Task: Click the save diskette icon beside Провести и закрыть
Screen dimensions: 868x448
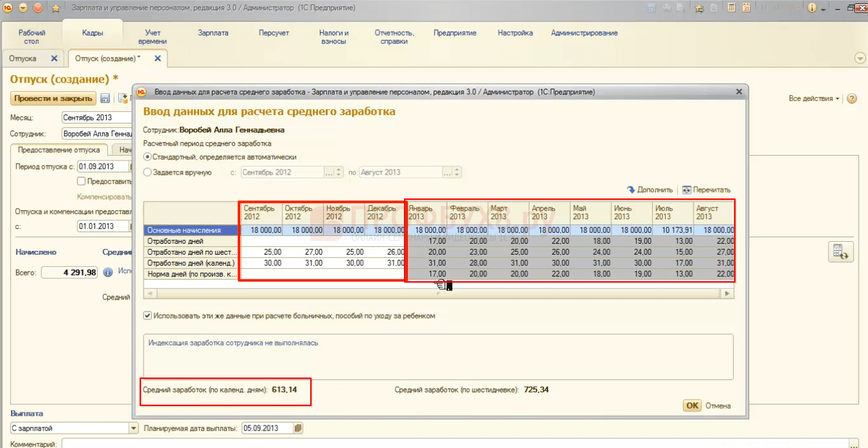Action: point(105,99)
